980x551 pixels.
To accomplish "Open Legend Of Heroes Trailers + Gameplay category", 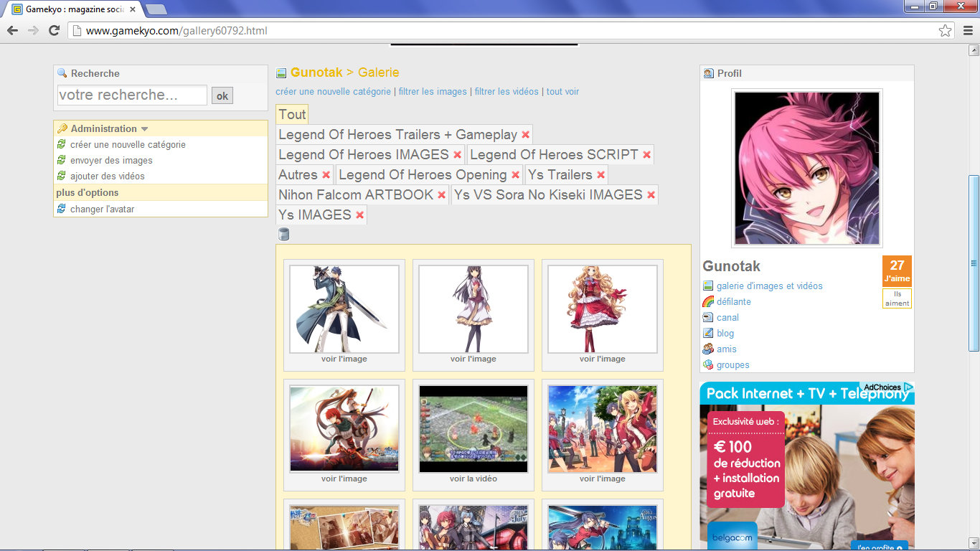I will coord(397,135).
